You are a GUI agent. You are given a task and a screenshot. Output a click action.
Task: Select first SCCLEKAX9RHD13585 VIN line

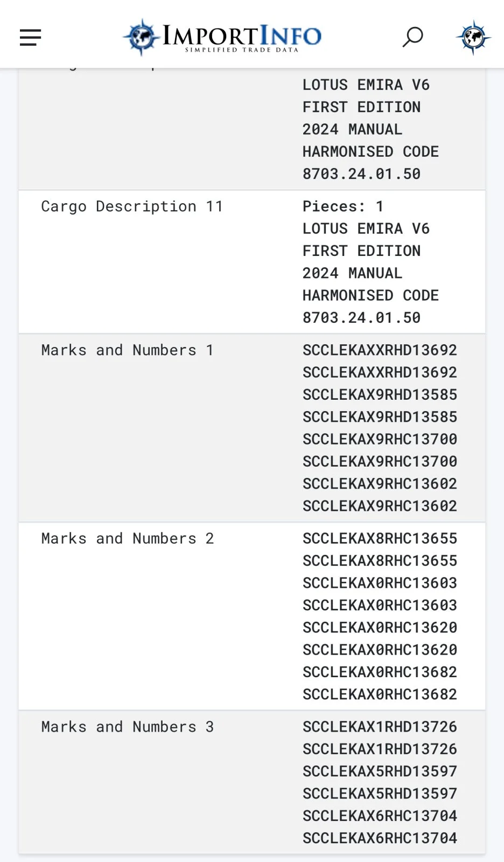click(380, 395)
